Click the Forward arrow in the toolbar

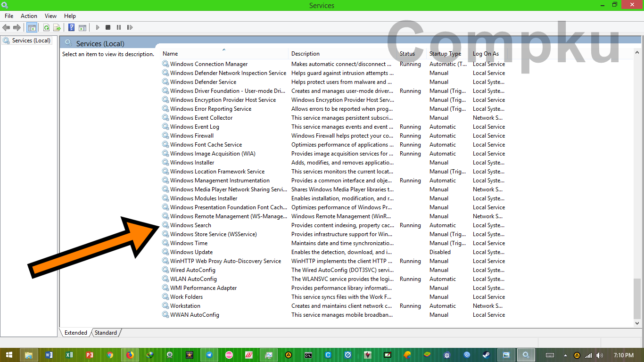tap(17, 27)
